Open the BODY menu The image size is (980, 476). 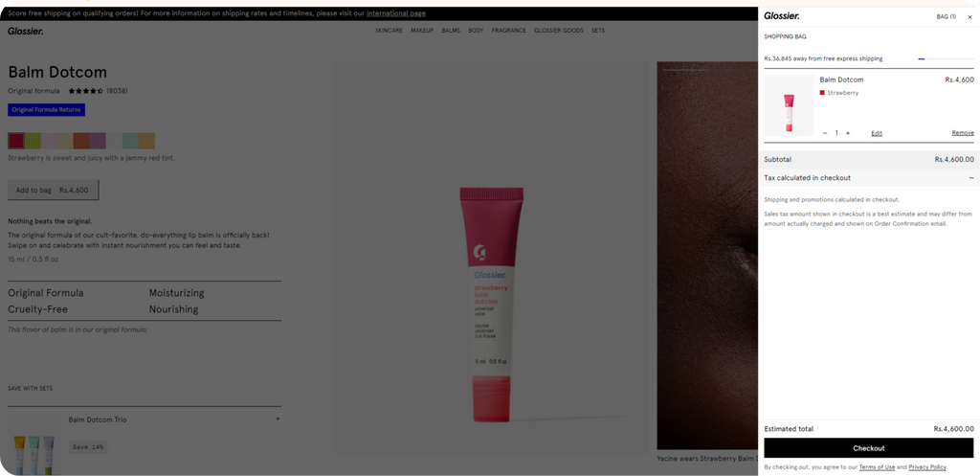point(476,31)
